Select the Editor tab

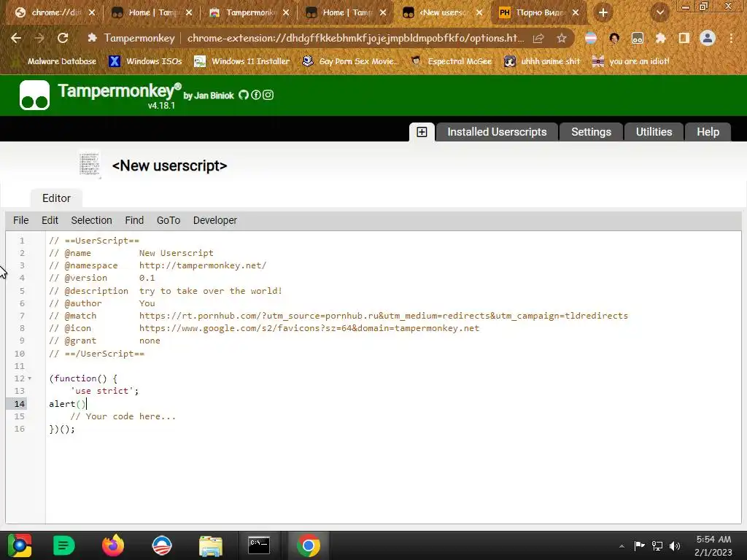tap(56, 198)
